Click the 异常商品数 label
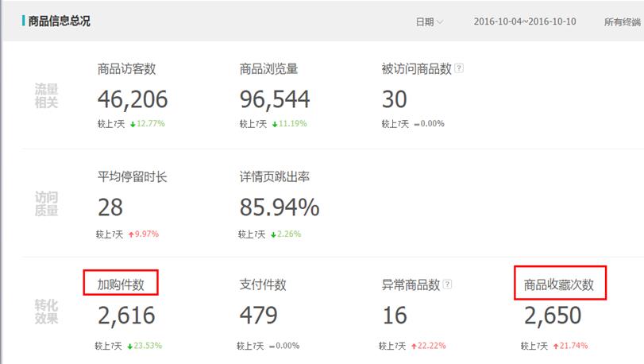 411,285
